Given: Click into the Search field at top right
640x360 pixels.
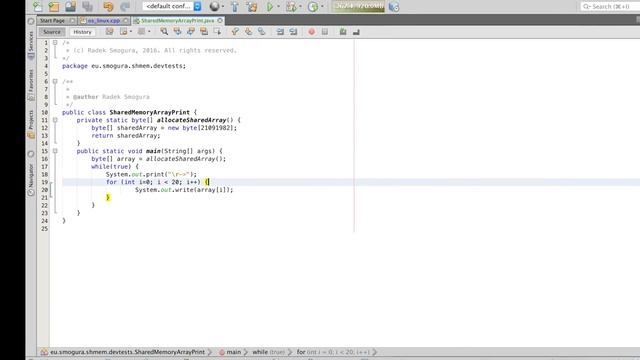Looking at the screenshot, I should (610, 7).
